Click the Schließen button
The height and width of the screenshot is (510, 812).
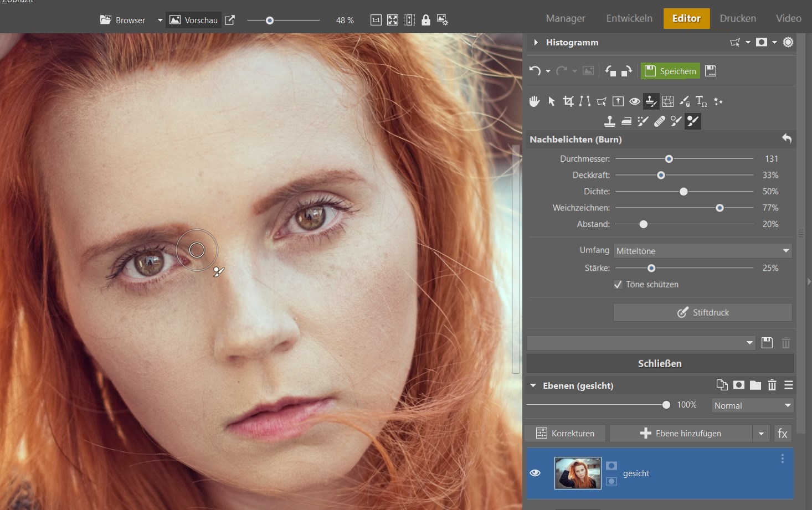pyautogui.click(x=660, y=364)
